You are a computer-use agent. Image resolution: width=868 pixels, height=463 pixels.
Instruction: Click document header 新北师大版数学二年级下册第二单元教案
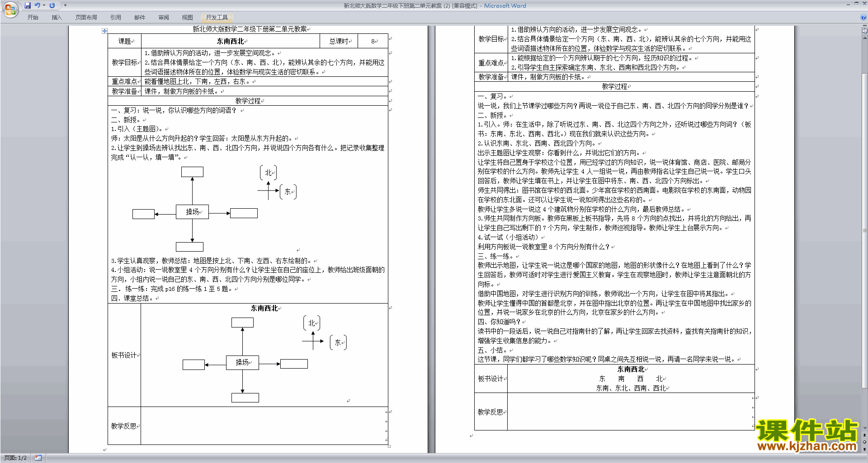[250, 29]
